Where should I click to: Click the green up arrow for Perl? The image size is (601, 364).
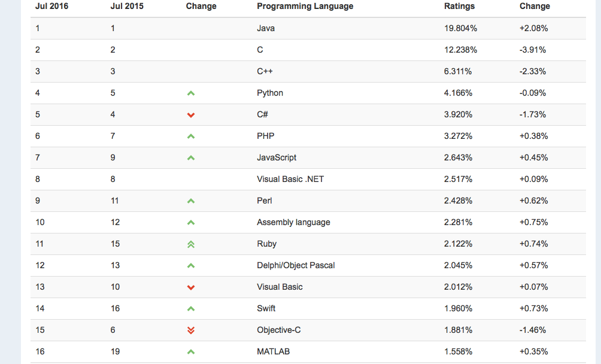tap(191, 201)
